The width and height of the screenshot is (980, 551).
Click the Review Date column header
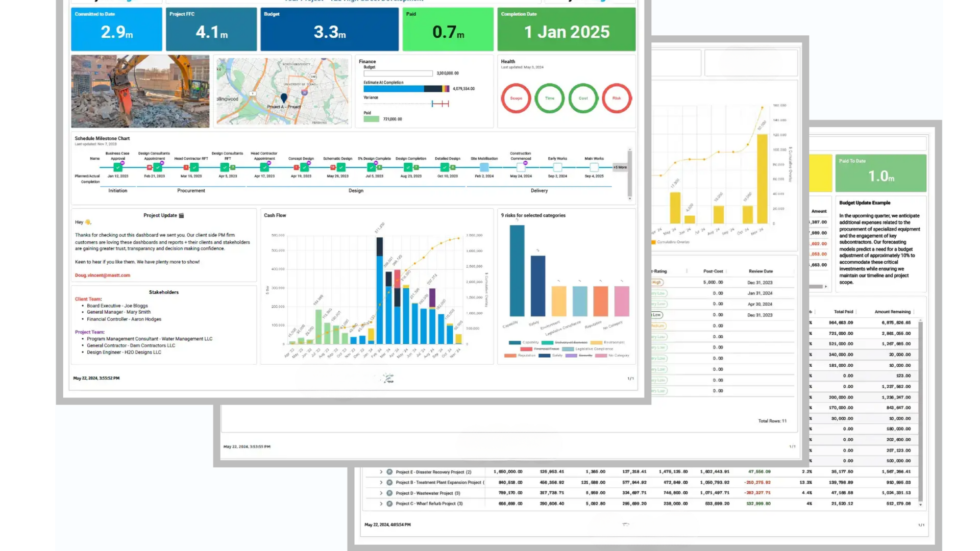[761, 271]
